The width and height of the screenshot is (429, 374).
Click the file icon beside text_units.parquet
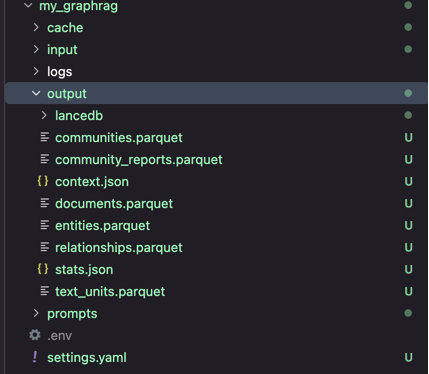44,291
